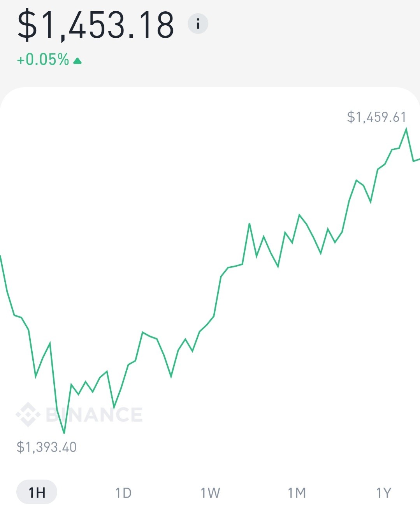Select the chart's highest peak point
Screen dimensions: 420x519
pos(406,128)
